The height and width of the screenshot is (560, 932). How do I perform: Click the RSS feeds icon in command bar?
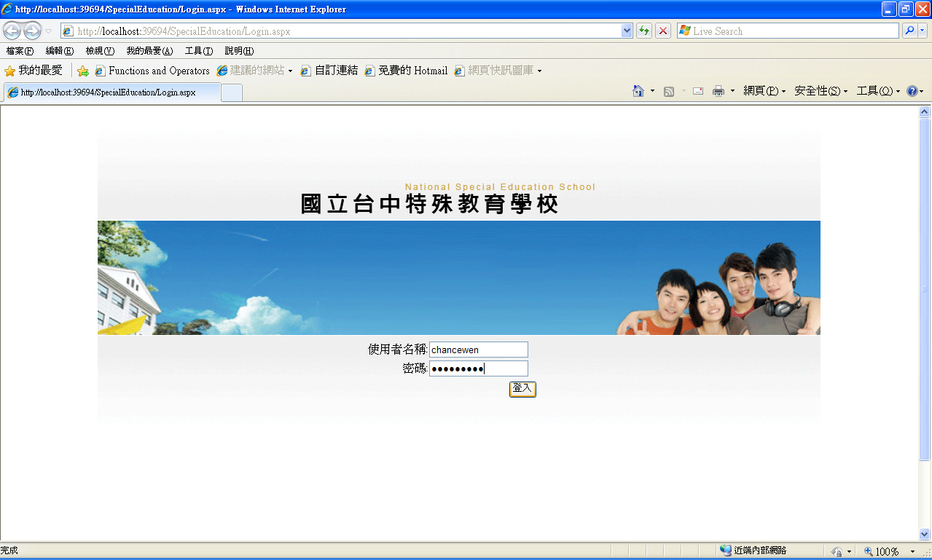tap(669, 91)
